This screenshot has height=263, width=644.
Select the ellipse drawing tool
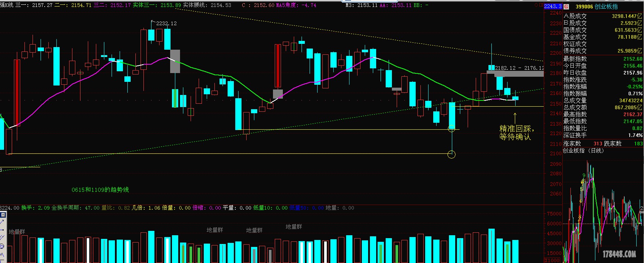click(2, 246)
